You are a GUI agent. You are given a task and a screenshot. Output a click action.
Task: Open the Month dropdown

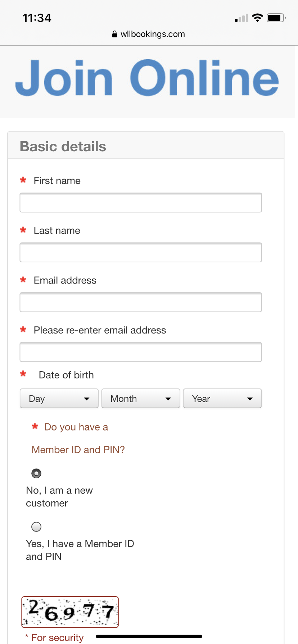141,399
